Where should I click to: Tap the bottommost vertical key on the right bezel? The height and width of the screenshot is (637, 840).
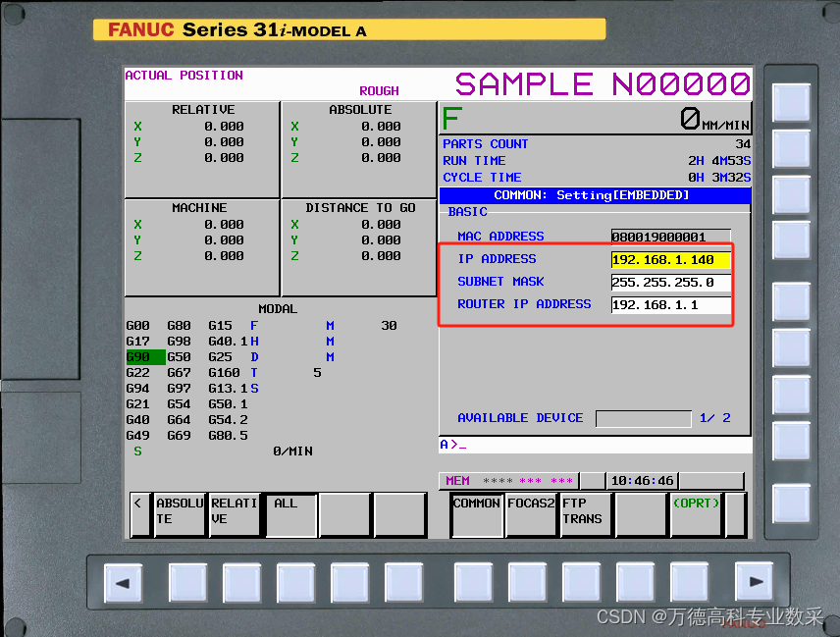[x=791, y=502]
